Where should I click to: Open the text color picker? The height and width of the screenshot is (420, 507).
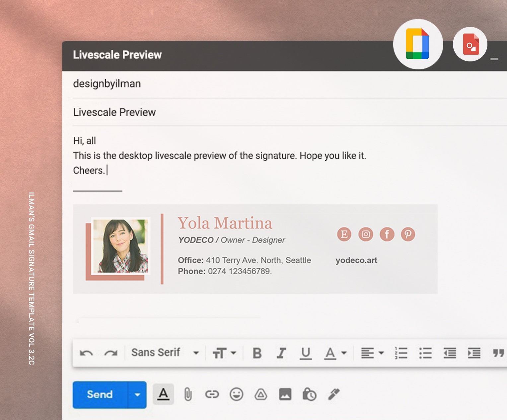335,353
